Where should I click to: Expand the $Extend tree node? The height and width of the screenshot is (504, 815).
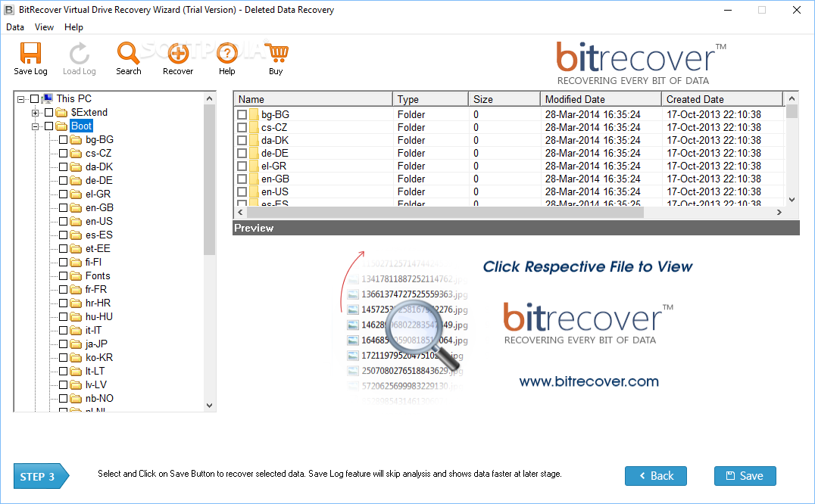pyautogui.click(x=36, y=113)
